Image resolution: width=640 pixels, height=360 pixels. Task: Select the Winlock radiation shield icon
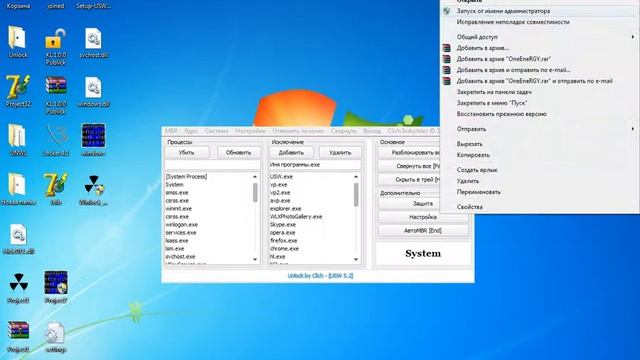(x=94, y=185)
